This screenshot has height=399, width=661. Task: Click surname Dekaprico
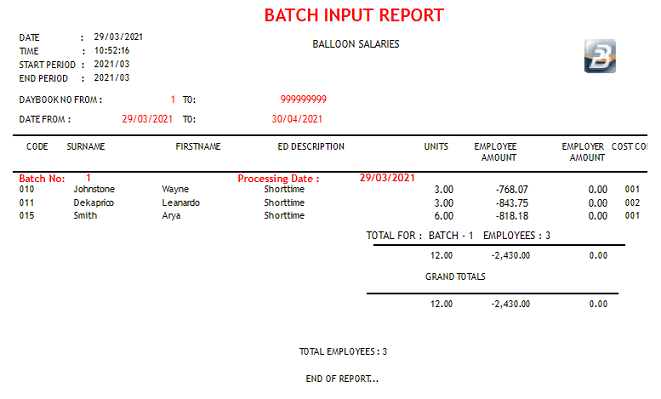click(x=94, y=203)
